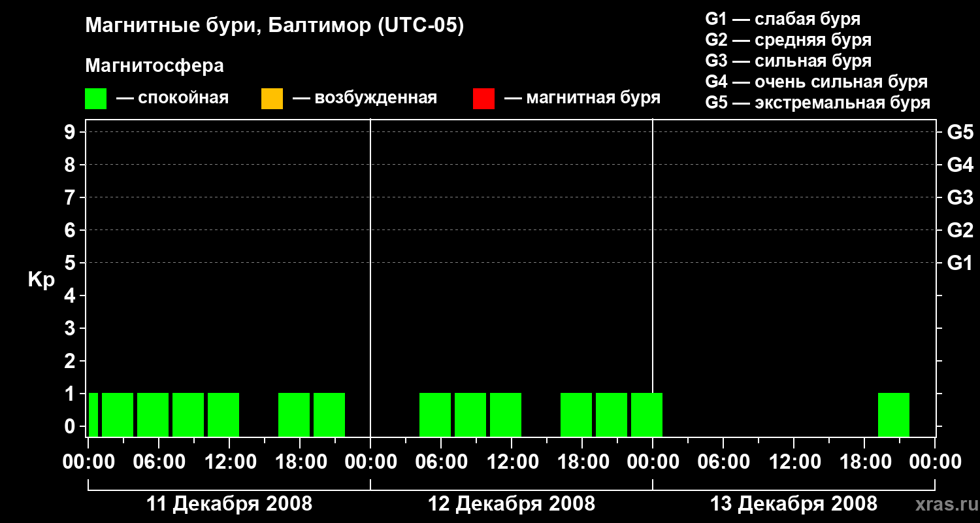
Task: Click the red 'магнитная буря' legend swatch
Action: pyautogui.click(x=483, y=99)
